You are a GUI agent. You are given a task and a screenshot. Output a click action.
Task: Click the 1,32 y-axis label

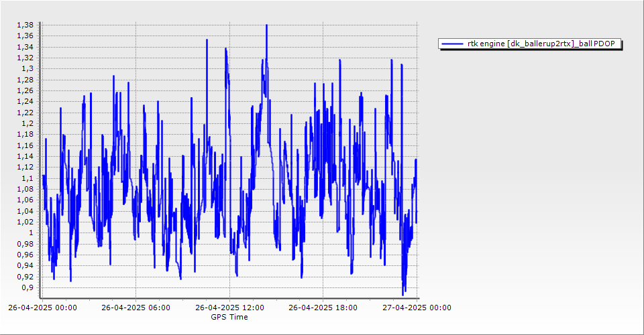[x=25, y=58]
